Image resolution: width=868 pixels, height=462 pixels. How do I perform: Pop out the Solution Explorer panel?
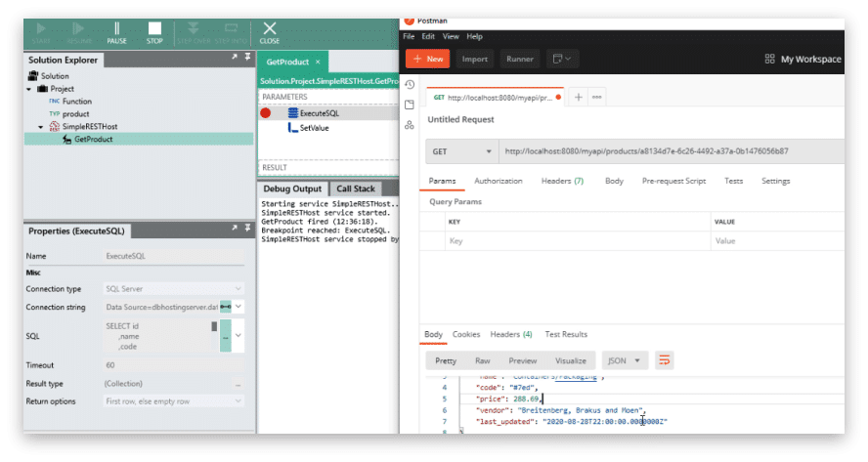click(235, 57)
